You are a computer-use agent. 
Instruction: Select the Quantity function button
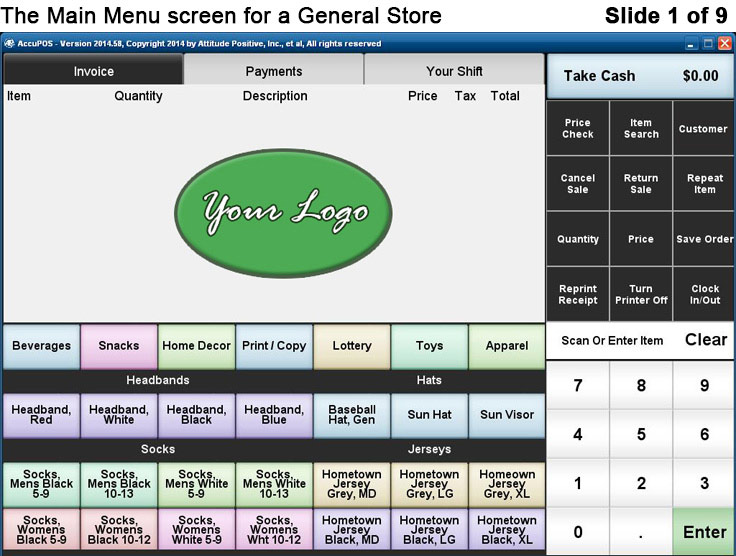578,239
